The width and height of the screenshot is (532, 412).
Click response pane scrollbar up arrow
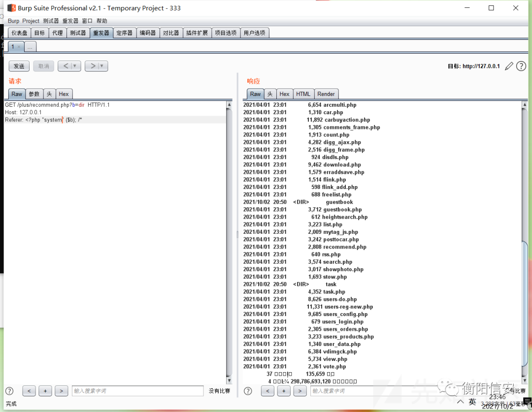click(525, 105)
